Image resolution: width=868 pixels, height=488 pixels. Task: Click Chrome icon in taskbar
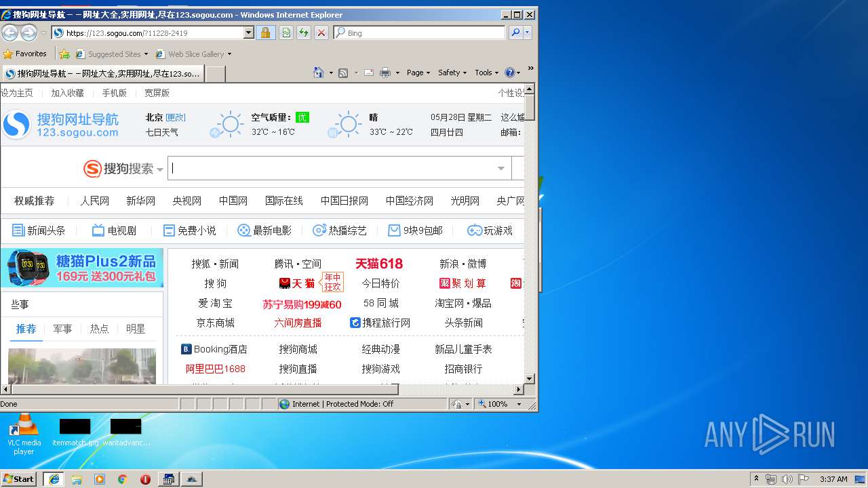[x=122, y=479]
